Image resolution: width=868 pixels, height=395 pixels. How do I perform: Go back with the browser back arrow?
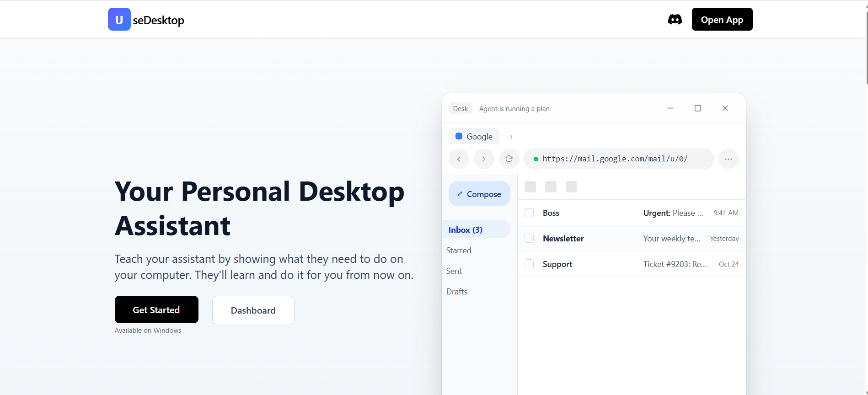[x=459, y=159]
